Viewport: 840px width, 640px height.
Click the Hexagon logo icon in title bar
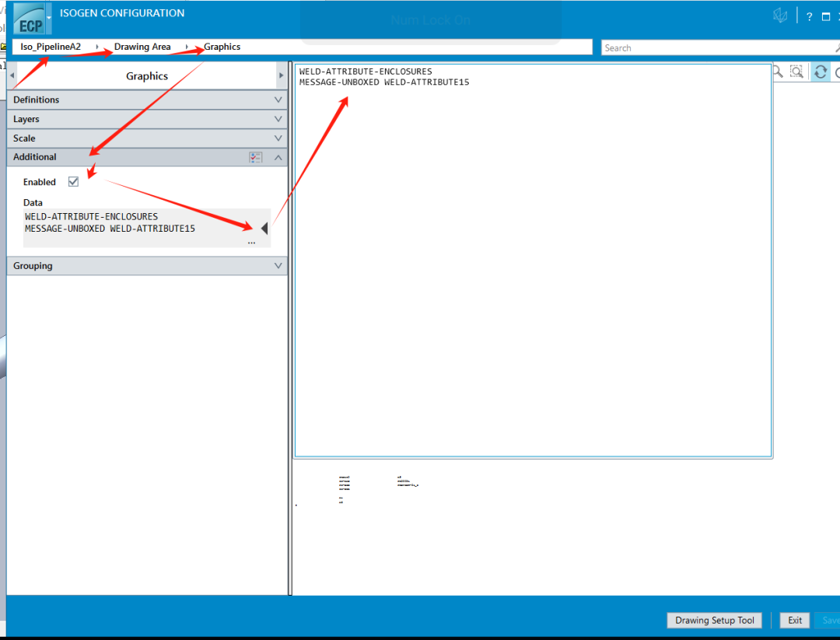click(x=780, y=16)
